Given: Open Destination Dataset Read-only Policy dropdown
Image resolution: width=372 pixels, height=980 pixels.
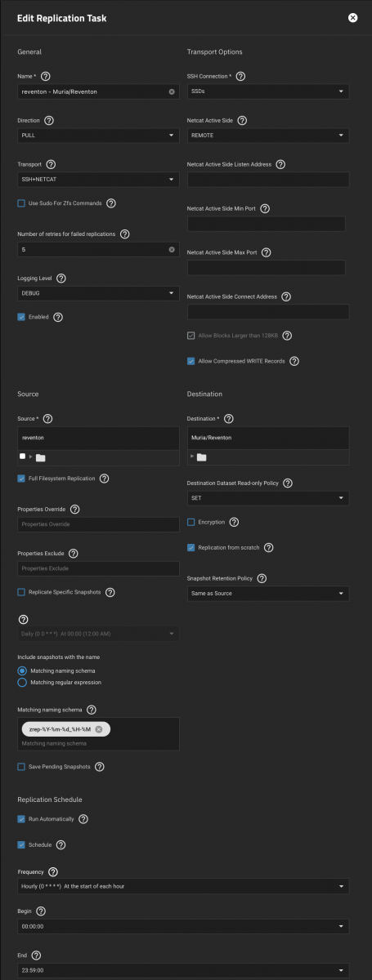Looking at the screenshot, I should point(268,498).
